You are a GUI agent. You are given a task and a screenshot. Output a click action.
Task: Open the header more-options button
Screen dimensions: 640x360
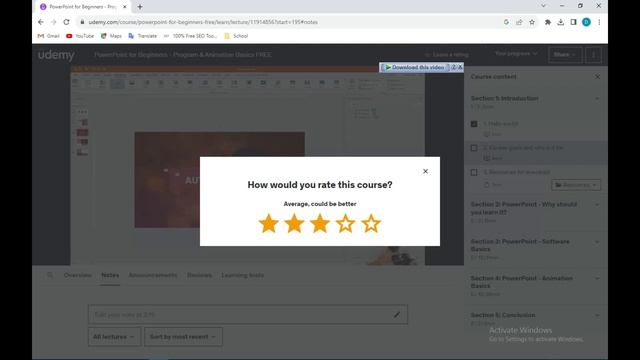click(593, 54)
